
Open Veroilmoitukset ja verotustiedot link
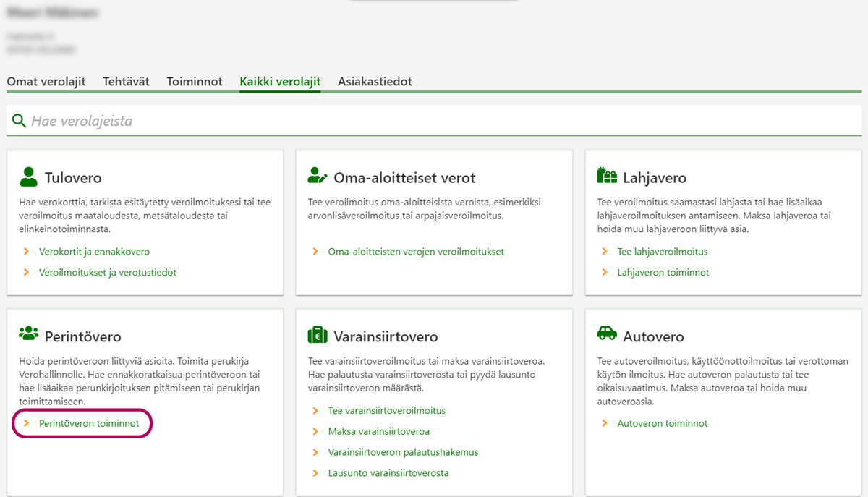click(108, 273)
